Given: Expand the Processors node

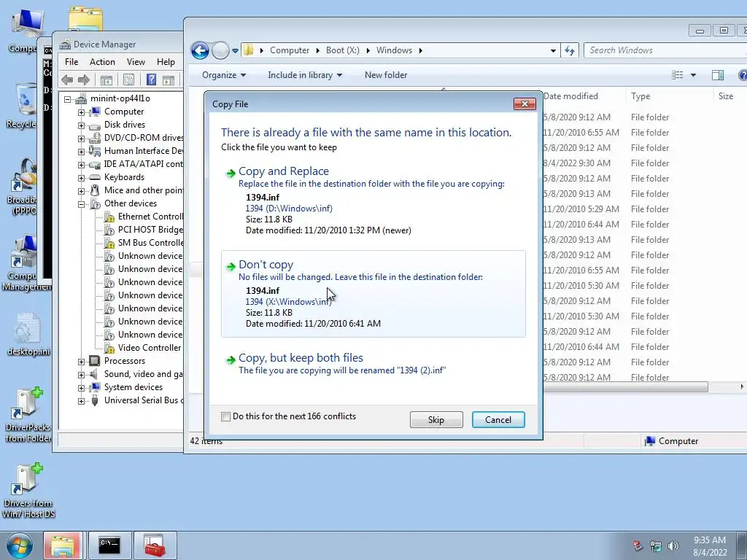Looking at the screenshot, I should coord(82,362).
